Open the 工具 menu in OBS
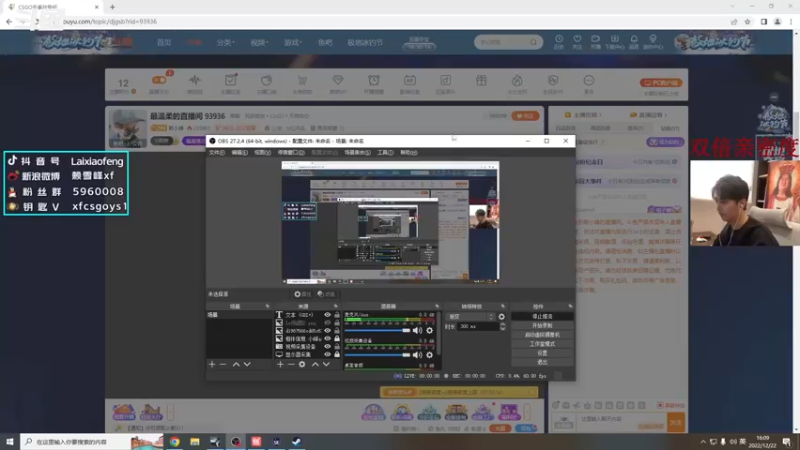The height and width of the screenshot is (450, 800). 385,153
